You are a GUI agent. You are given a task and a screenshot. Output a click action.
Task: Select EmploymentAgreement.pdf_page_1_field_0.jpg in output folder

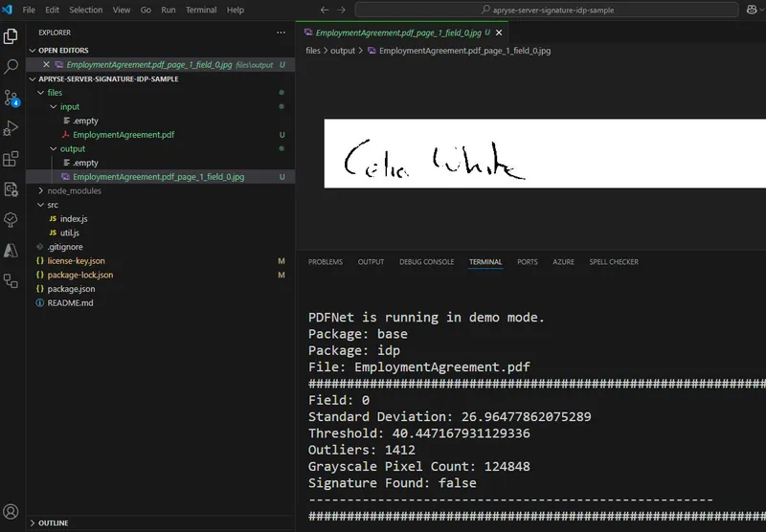pos(158,177)
